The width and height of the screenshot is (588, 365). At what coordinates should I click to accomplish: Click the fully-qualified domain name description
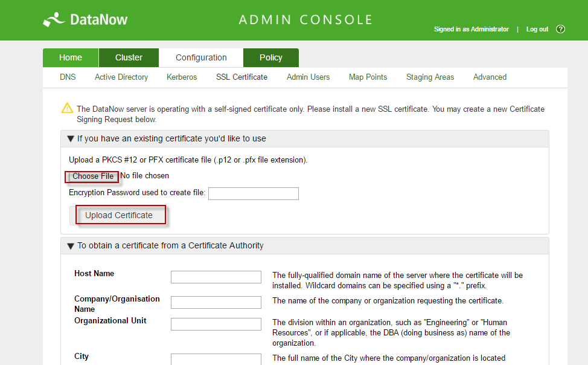click(x=397, y=280)
